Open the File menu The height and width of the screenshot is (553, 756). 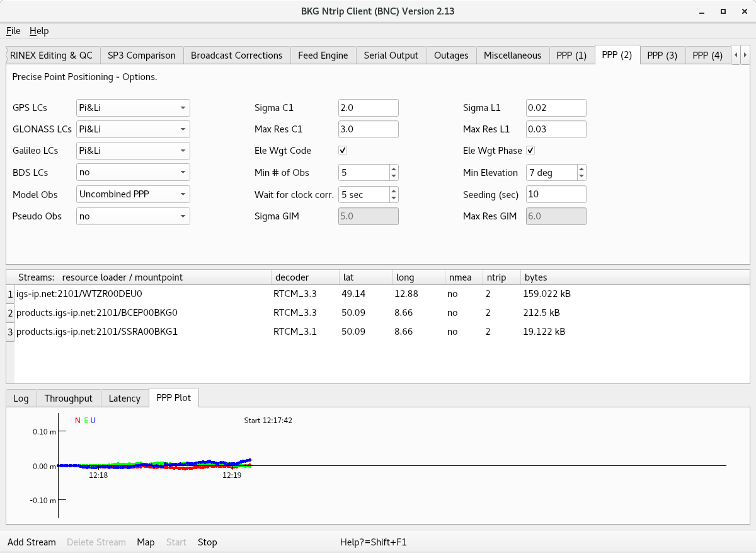[13, 31]
